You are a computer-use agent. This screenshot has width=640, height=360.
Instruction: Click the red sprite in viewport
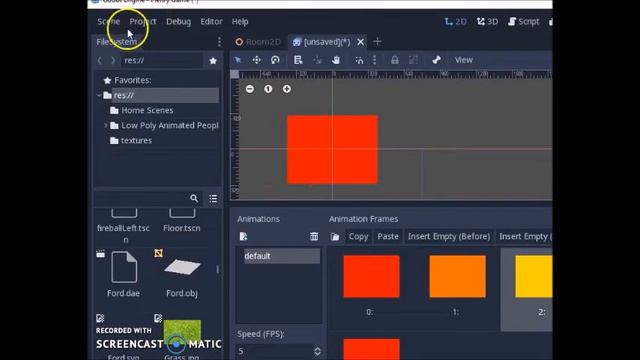(332, 149)
